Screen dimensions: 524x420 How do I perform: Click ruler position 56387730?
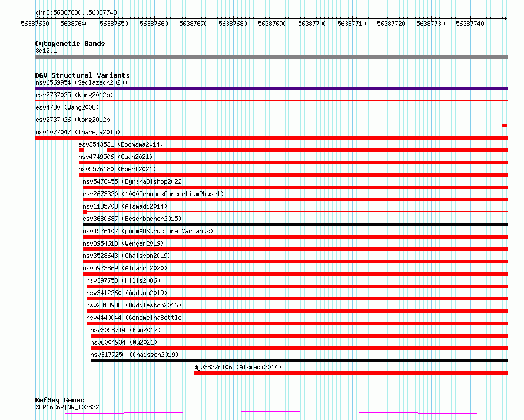point(430,24)
